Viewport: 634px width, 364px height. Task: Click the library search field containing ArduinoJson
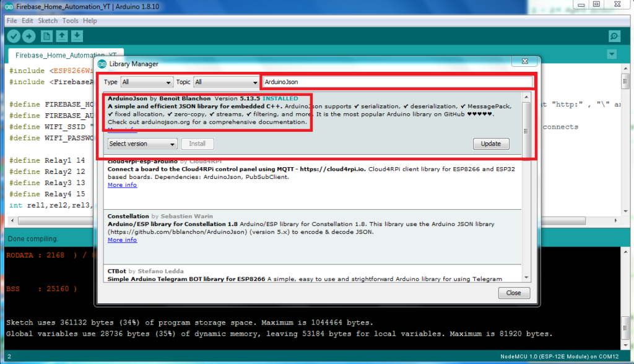click(397, 82)
